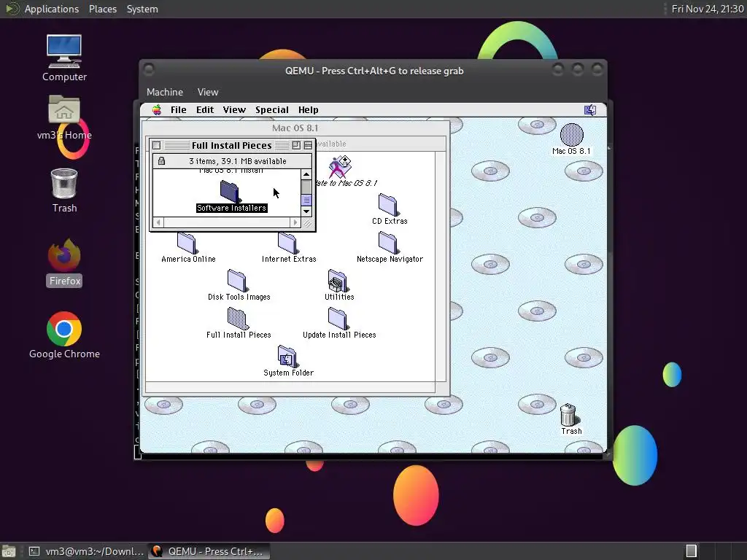Open the View menu in Mac Finder
The image size is (747, 560).
point(234,110)
